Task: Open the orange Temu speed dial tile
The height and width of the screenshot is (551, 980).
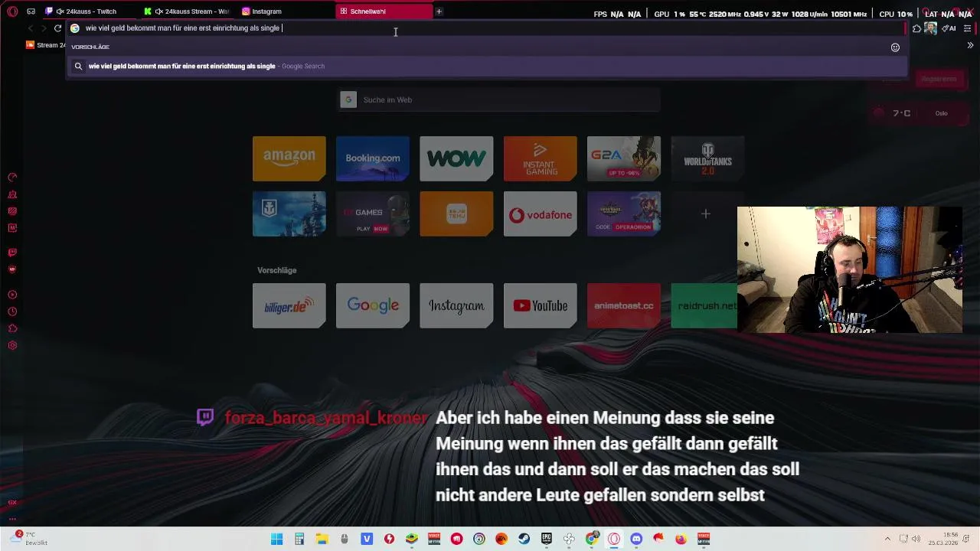Action: point(456,214)
